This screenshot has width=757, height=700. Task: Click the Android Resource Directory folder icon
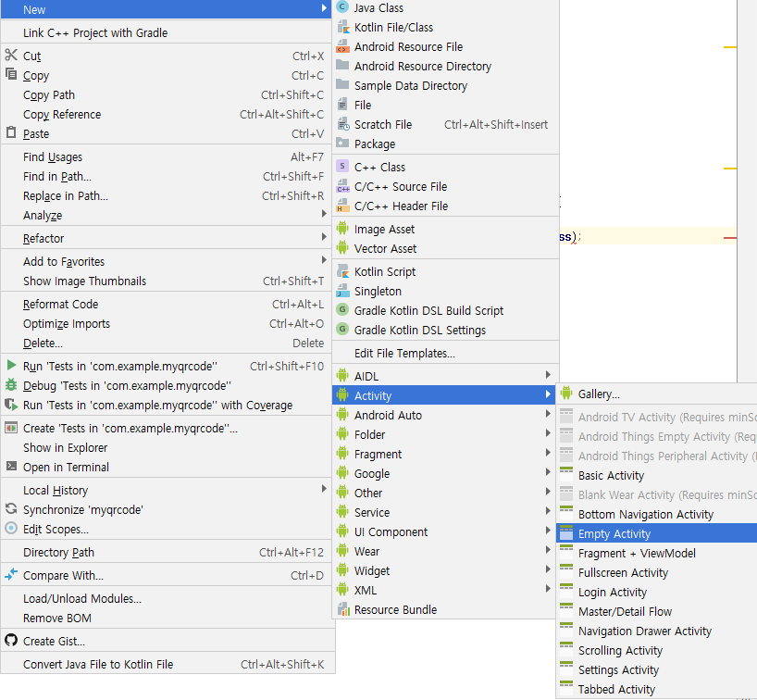tap(342, 65)
